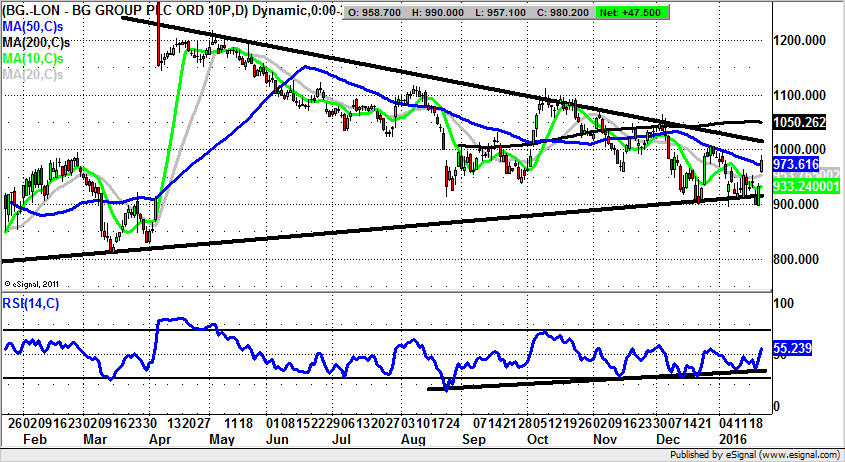Click the black 1050.262 price marker
845x462 pixels.
(x=805, y=122)
